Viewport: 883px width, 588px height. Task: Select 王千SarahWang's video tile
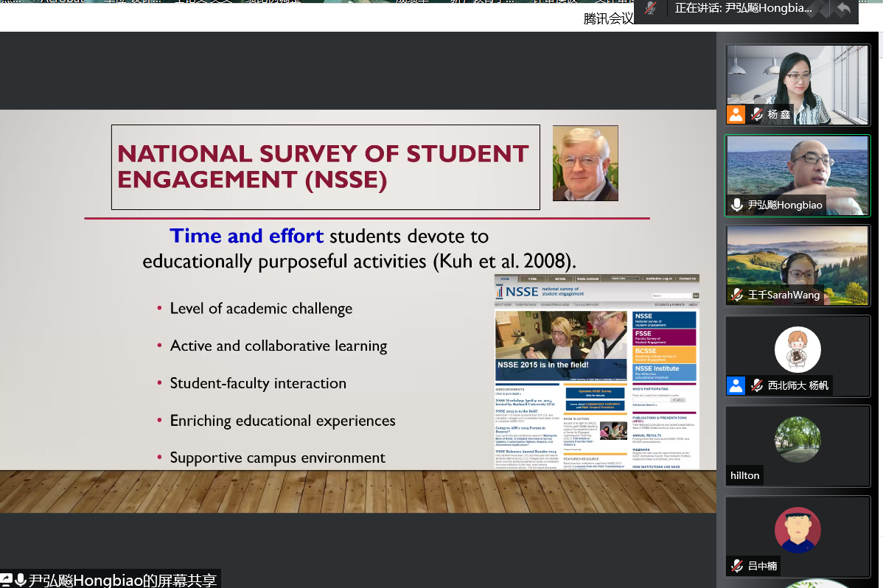798,262
